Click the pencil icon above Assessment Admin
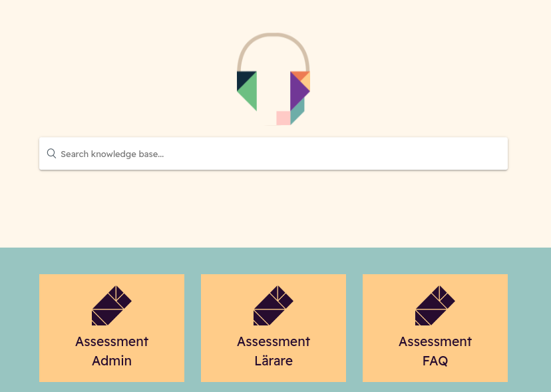The height and width of the screenshot is (392, 551). pos(112,305)
